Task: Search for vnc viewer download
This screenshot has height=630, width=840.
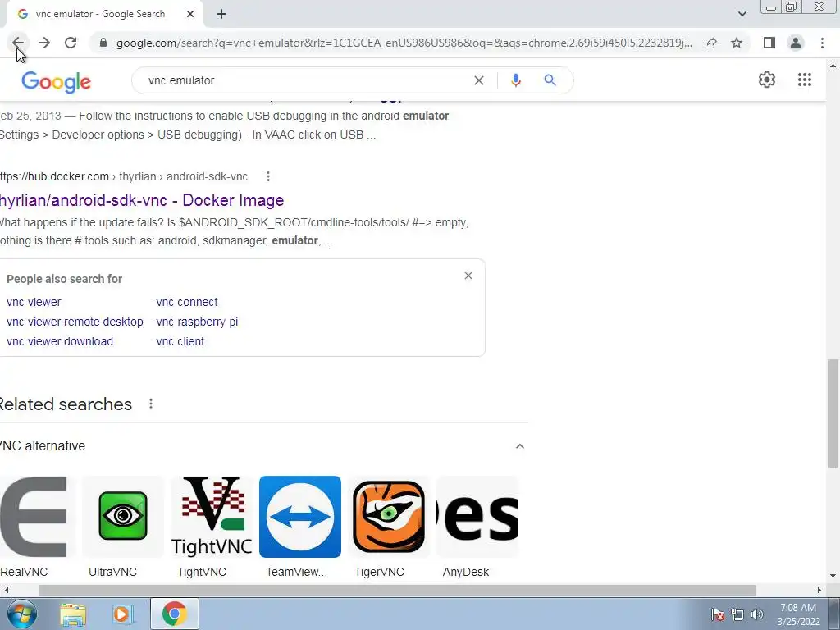Action: [60, 342]
